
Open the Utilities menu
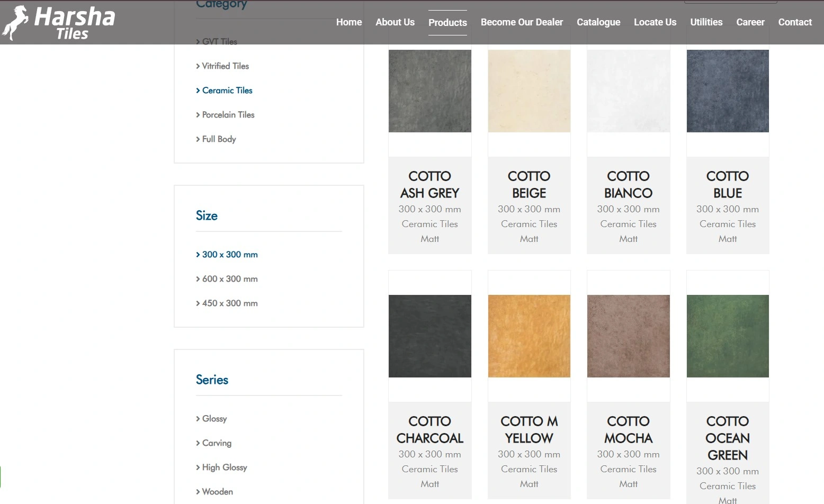click(706, 22)
